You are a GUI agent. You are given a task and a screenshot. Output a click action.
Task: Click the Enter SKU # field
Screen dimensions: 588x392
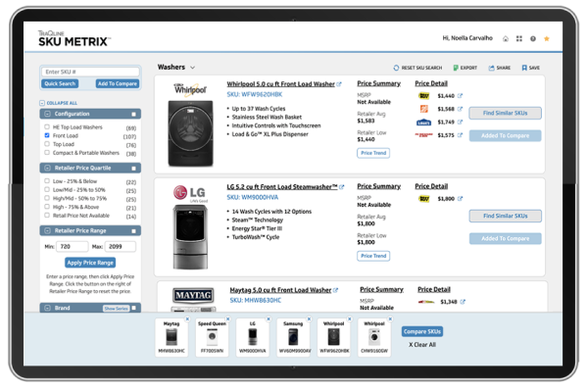point(90,72)
